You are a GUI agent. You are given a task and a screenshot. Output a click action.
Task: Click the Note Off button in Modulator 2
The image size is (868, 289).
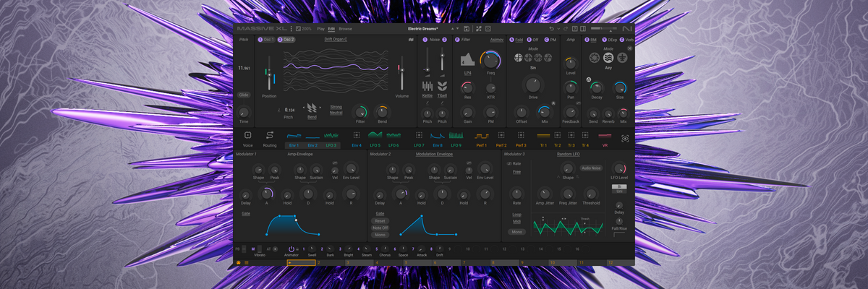coord(380,228)
